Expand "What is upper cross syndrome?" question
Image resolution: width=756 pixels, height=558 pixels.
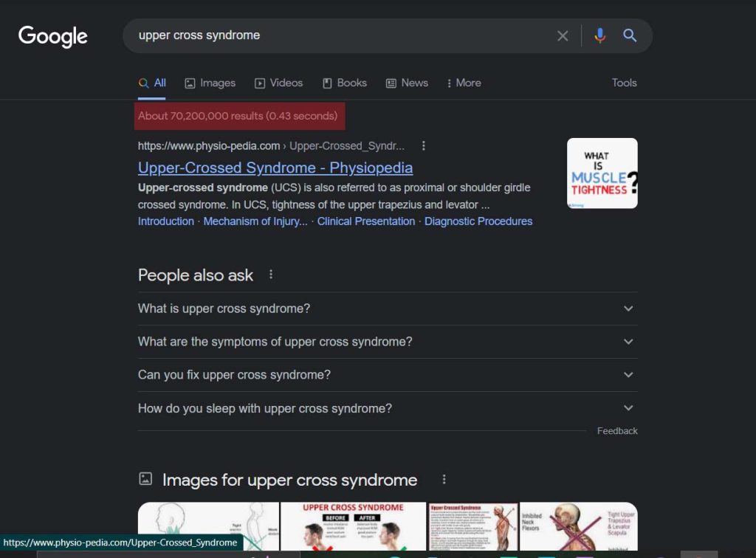pos(388,309)
